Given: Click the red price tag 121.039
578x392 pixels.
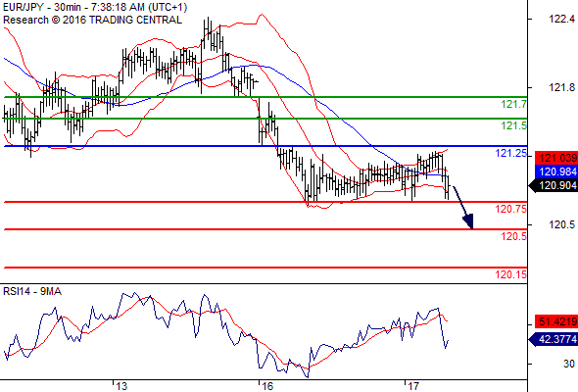Looking at the screenshot, I should (556, 158).
